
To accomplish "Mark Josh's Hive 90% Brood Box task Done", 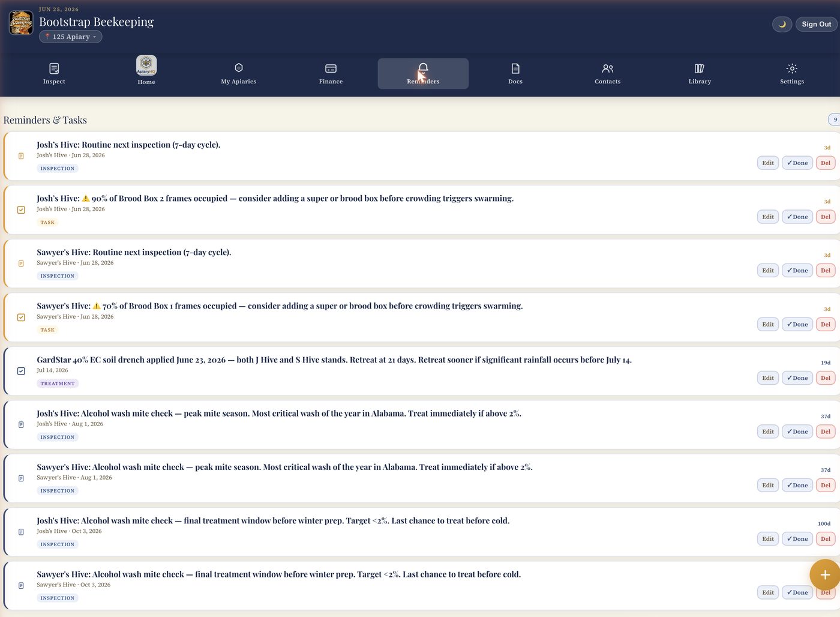I will click(x=797, y=217).
